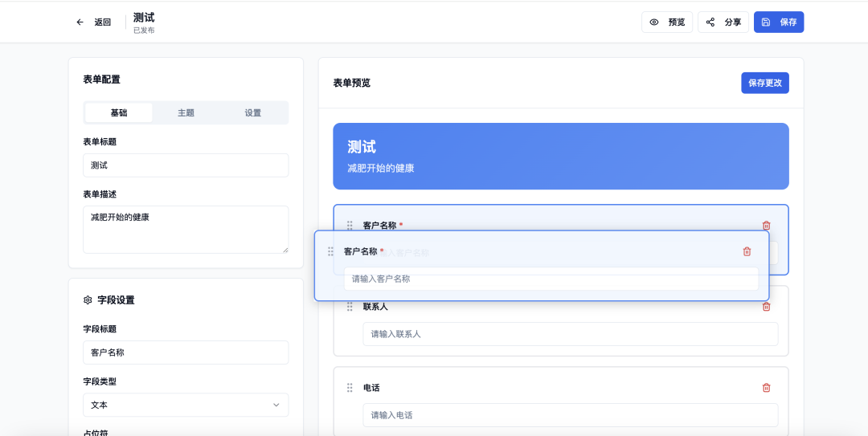Click the drag handle of the original 客户名称 card
868x436 pixels.
350,225
